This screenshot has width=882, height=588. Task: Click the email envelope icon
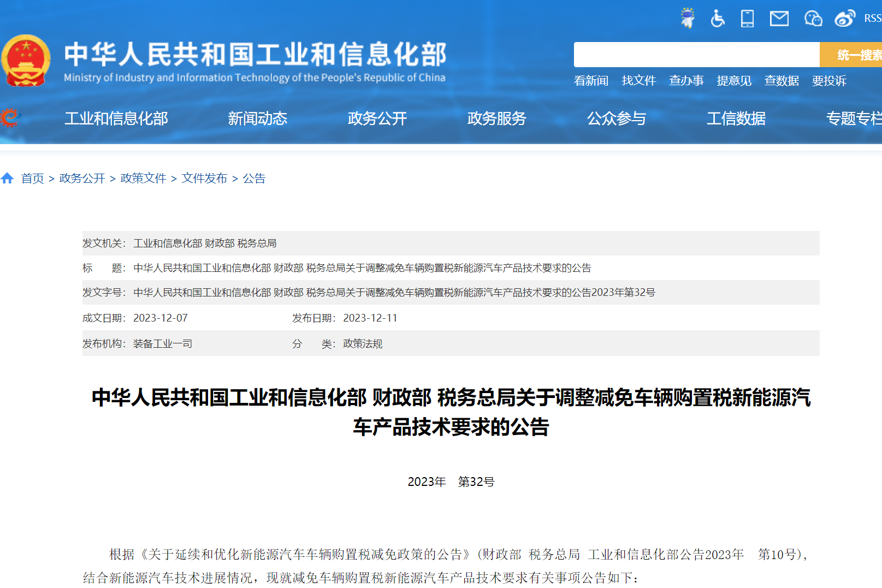click(779, 18)
